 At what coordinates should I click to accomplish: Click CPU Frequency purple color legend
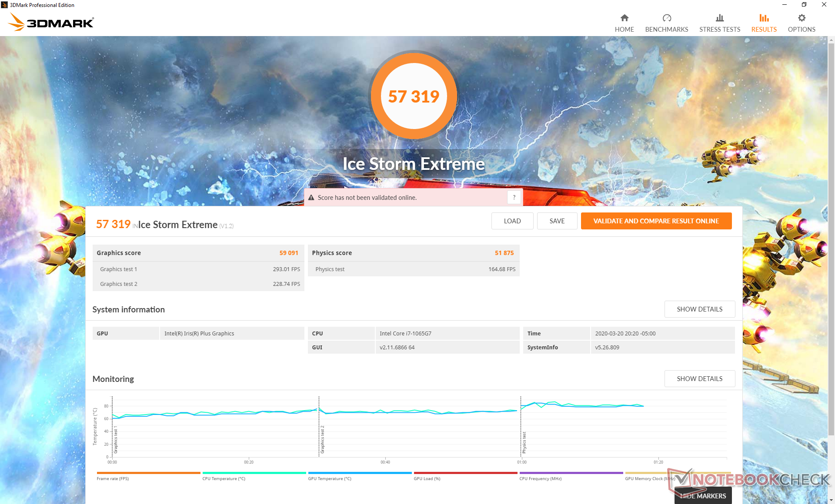pyautogui.click(x=571, y=473)
